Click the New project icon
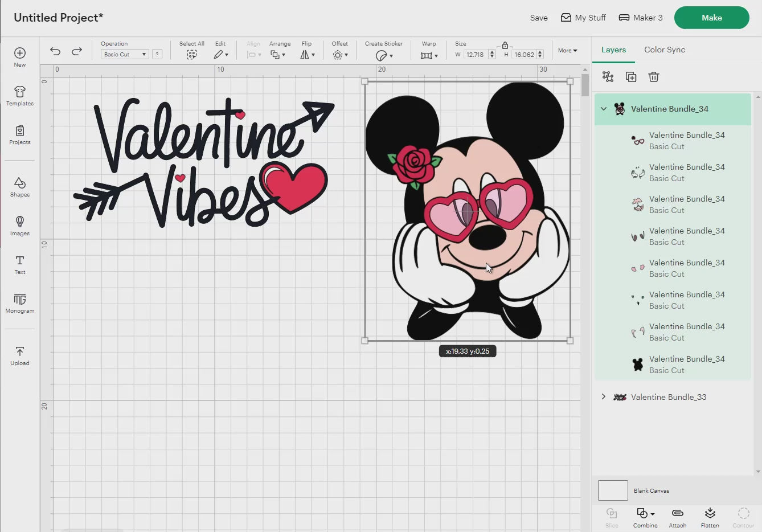 (x=20, y=53)
